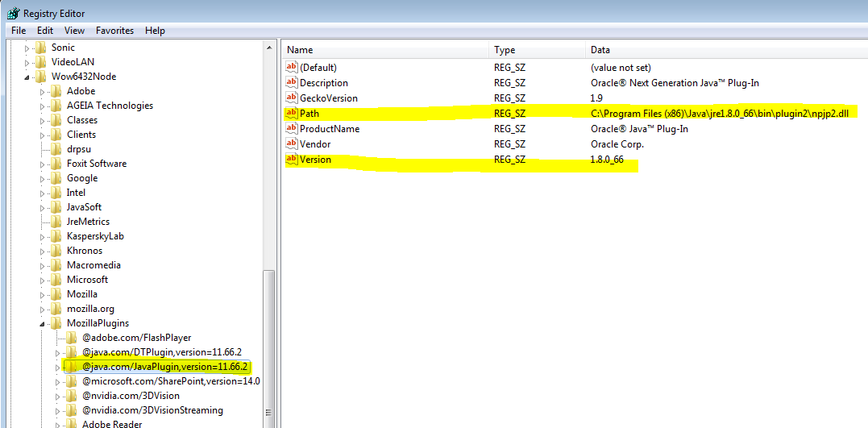Expand the @nvidia.com/3DVisionStreaming key

pyautogui.click(x=58, y=411)
